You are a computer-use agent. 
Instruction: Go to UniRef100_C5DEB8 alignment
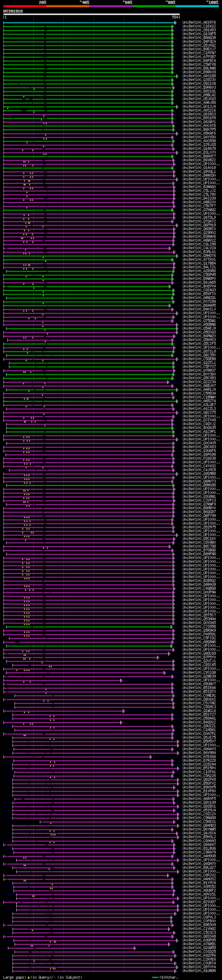pos(199,359)
